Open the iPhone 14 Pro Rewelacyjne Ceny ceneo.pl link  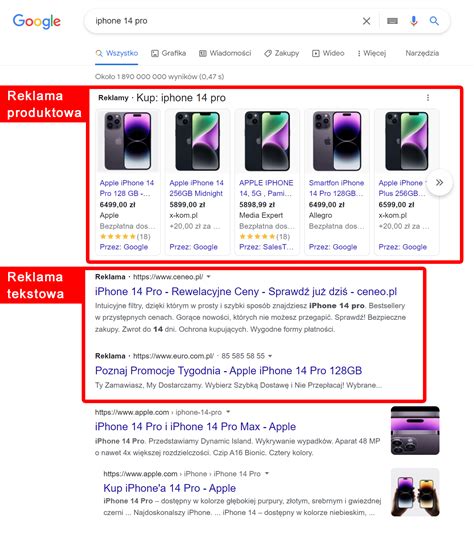click(246, 292)
